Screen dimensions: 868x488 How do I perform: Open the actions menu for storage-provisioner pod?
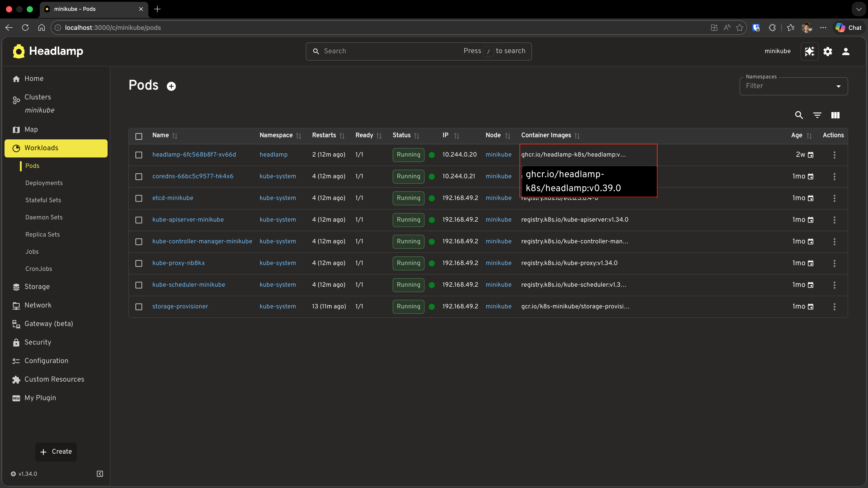click(834, 307)
